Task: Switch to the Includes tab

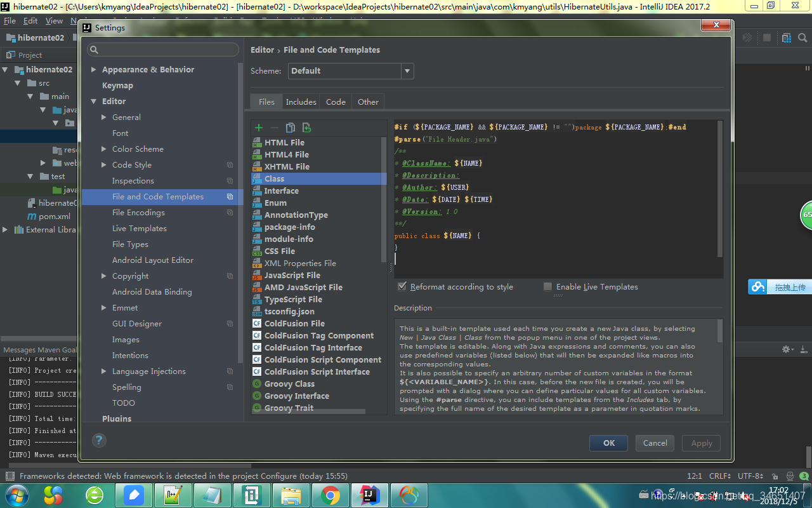Action: pos(301,102)
